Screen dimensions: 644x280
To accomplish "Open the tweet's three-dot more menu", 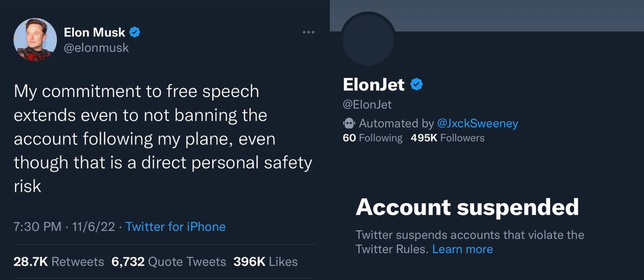I will pyautogui.click(x=308, y=33).
